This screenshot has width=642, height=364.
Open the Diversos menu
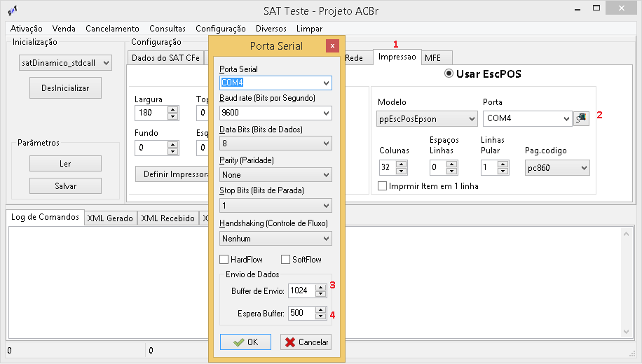271,29
